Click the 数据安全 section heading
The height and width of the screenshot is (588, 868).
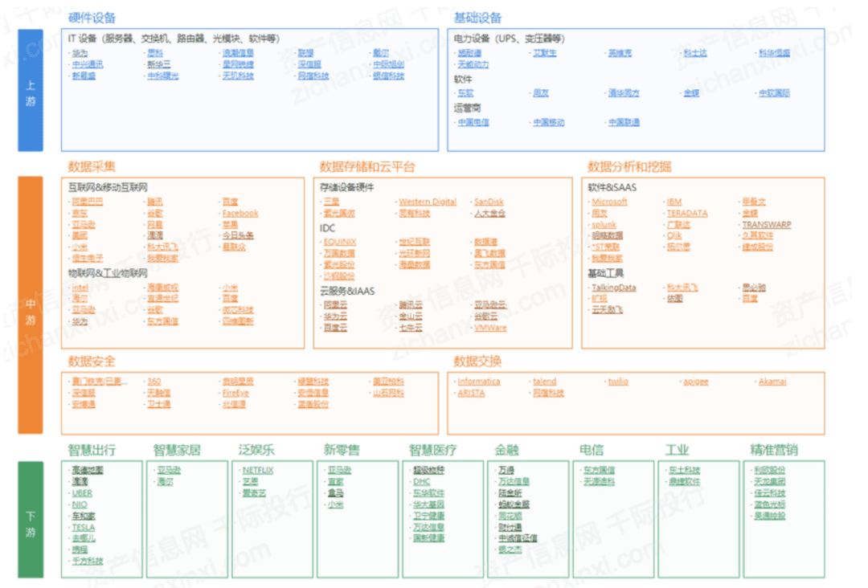[x=92, y=361]
